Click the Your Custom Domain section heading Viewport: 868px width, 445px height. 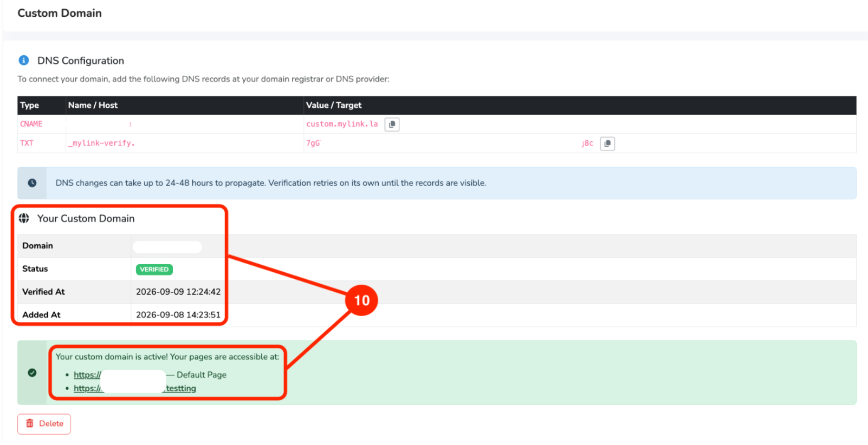86,218
